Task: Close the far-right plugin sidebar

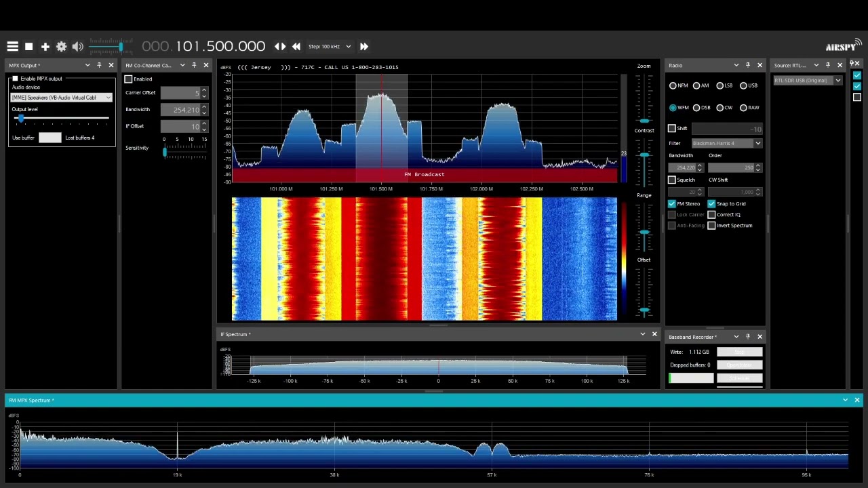Action: [858, 63]
